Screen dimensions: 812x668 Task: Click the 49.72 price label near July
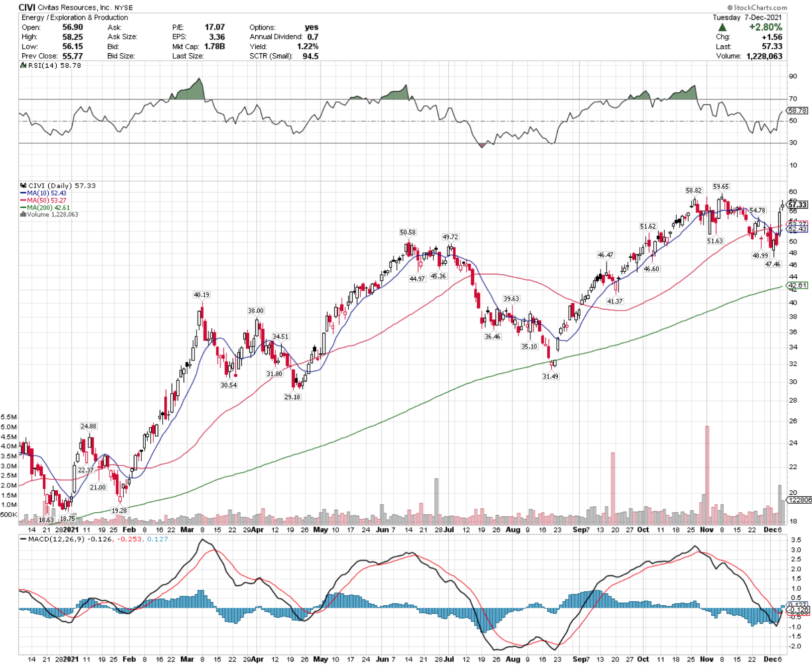coord(450,237)
